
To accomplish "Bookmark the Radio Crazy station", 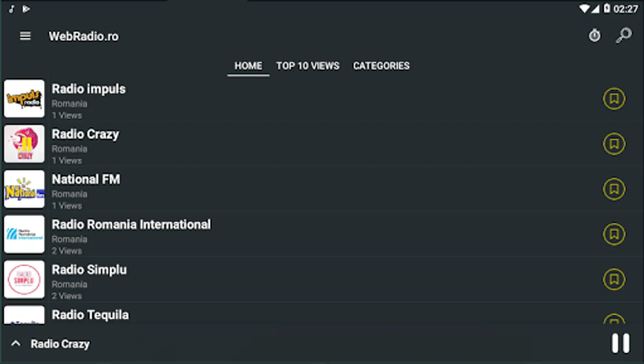I will pyautogui.click(x=614, y=144).
